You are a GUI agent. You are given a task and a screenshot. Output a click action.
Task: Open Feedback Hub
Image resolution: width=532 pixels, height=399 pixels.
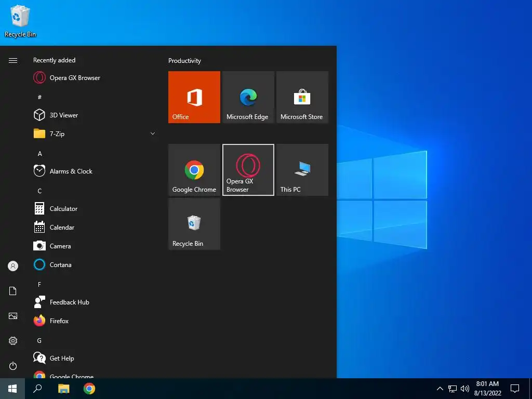click(95, 302)
